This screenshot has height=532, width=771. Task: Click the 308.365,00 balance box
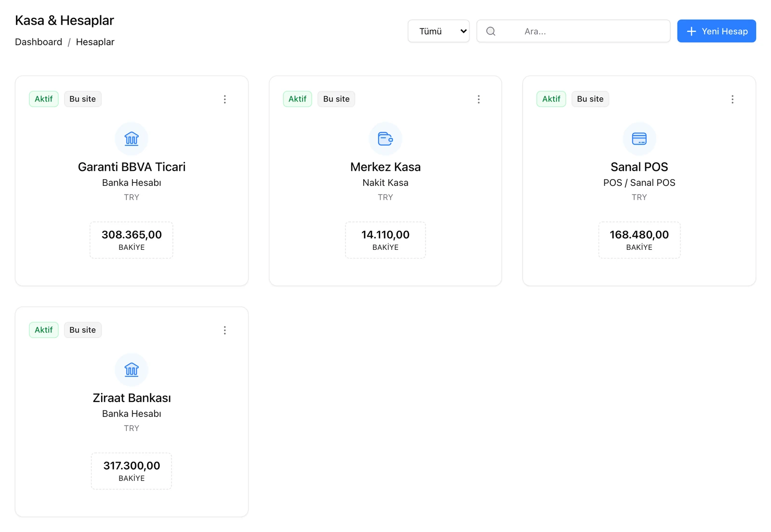pos(132,240)
